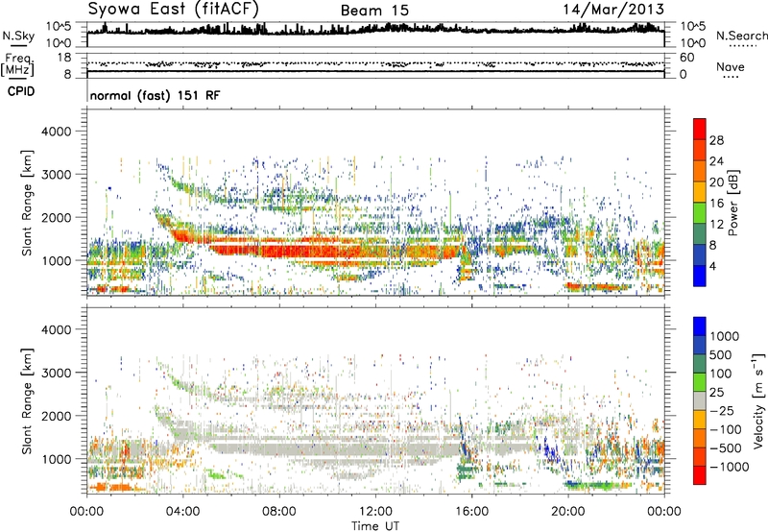Click the power scale value 28

pos(716,140)
